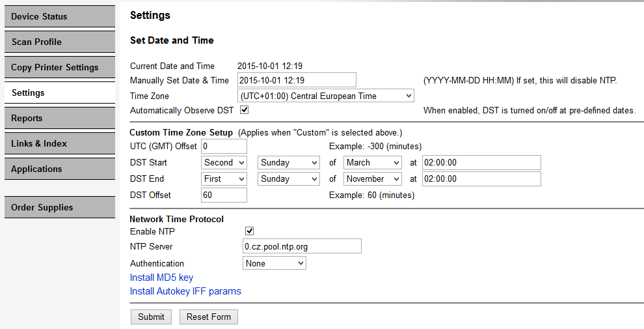Open the Authentication dropdown
644x329 pixels.
point(274,263)
